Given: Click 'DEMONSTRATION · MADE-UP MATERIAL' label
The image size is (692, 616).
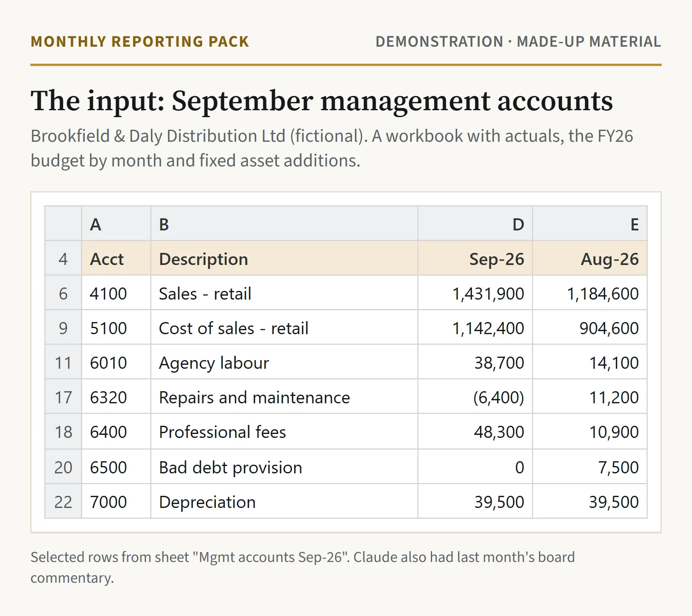Looking at the screenshot, I should coord(518,41).
